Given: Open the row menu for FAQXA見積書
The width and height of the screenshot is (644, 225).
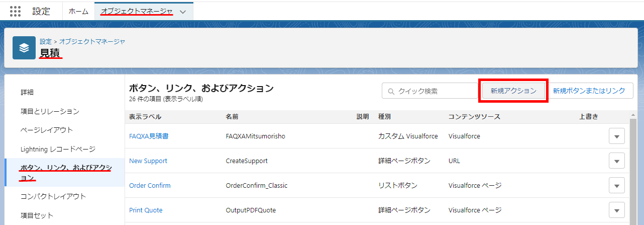Looking at the screenshot, I should click(616, 136).
